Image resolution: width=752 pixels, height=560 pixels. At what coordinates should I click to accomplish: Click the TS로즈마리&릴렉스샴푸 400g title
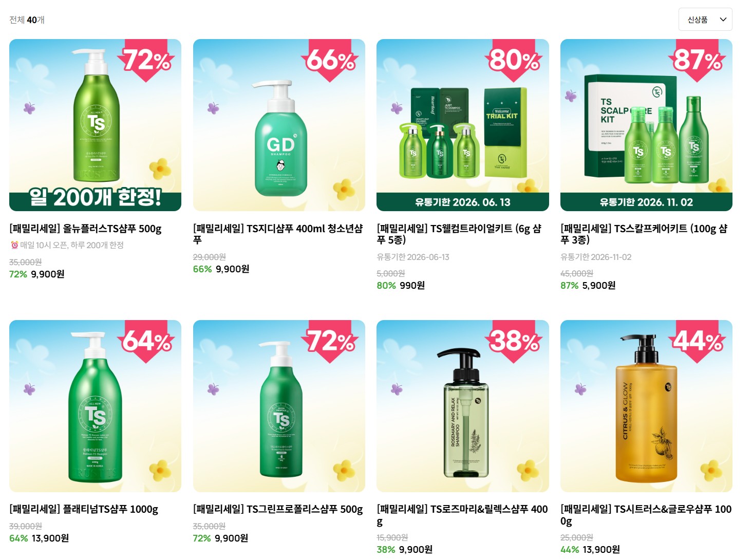(x=462, y=515)
